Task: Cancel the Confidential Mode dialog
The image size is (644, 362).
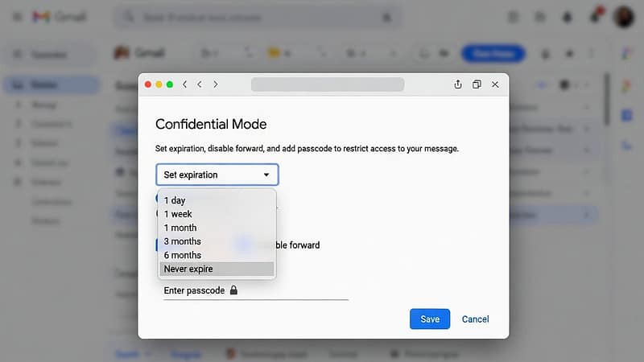Action: point(475,319)
